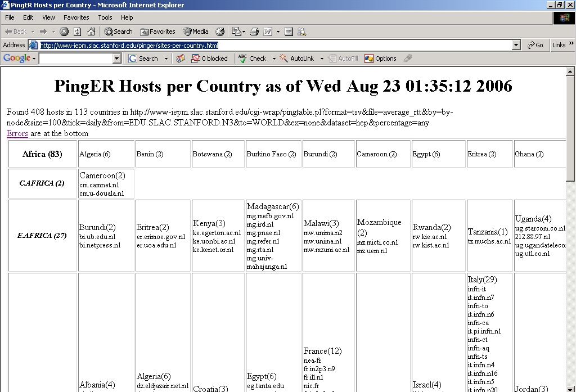Screen dimensions: 576x392
Task: Expand the Google search box dropdown
Action: point(117,58)
